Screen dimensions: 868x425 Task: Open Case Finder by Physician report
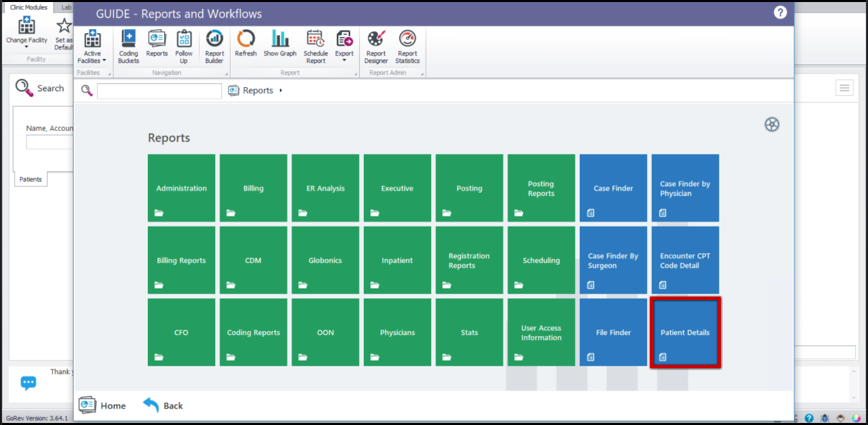pos(685,188)
